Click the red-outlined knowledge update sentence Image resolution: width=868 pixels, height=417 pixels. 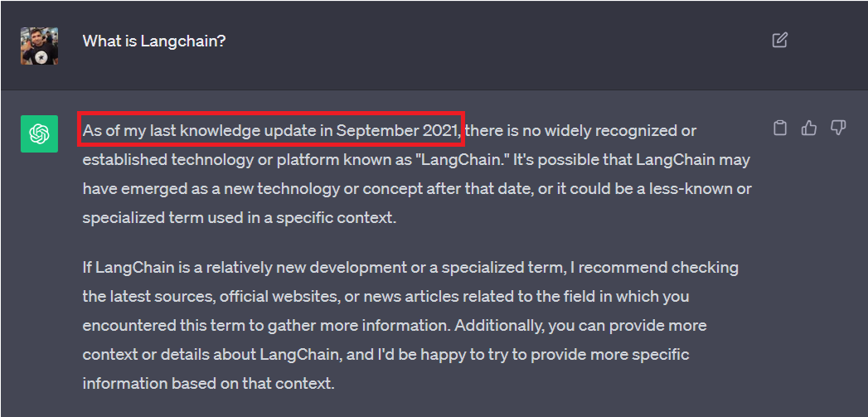(270, 130)
